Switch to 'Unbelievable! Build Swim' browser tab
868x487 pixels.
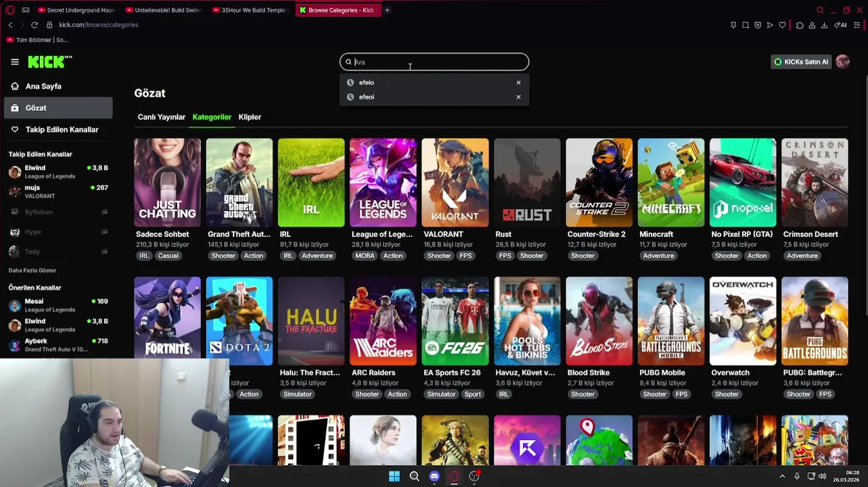pos(164,10)
